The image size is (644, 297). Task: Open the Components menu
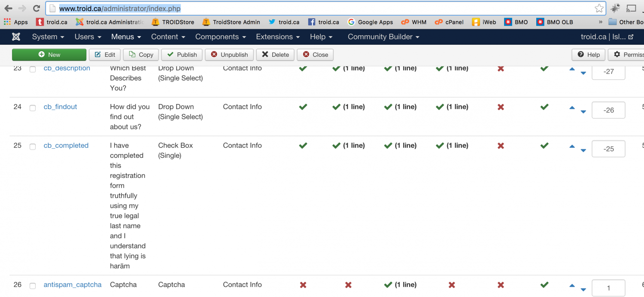click(x=221, y=37)
